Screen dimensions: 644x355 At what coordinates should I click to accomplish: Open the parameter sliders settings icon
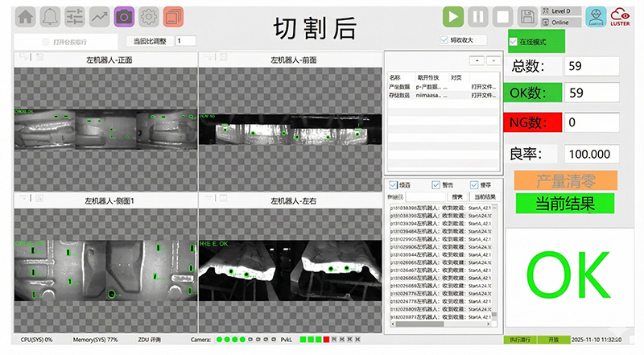(x=75, y=15)
